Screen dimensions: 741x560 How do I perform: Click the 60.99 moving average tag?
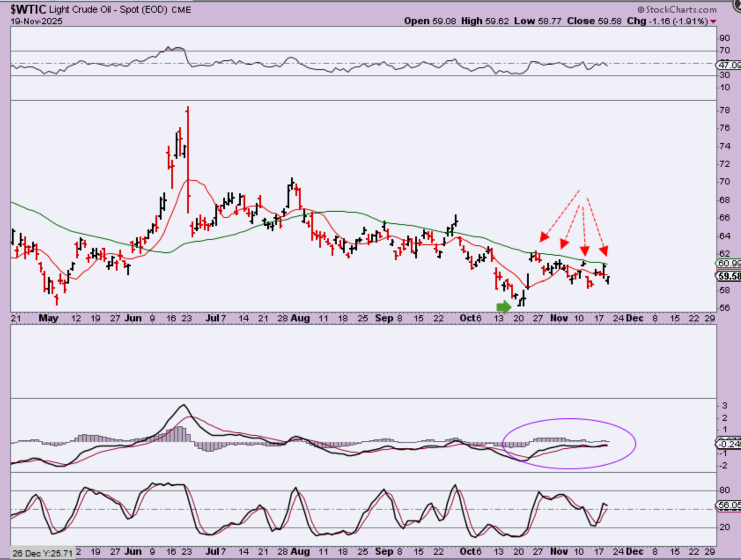click(729, 263)
